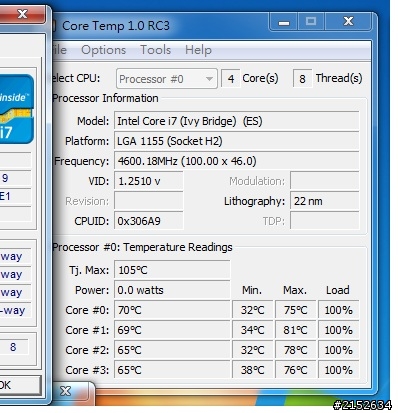Viewport: 398px width, 413px height.
Task: Close the left window with red X
Action: click(22, 14)
